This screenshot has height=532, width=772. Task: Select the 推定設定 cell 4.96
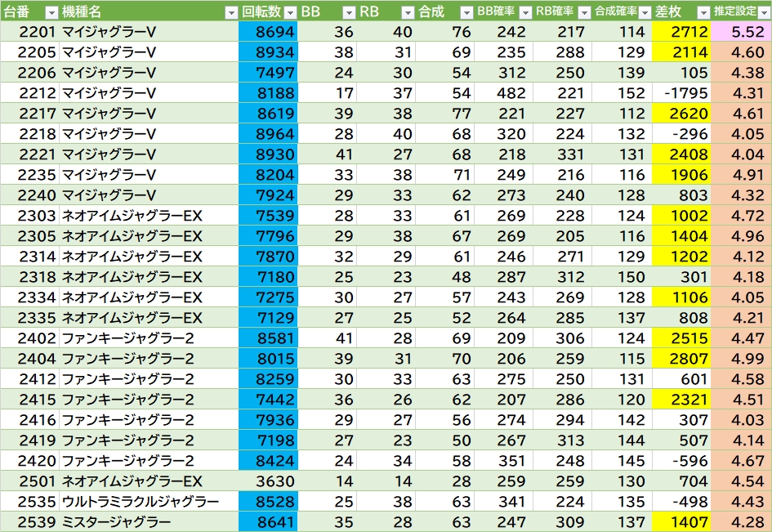click(742, 236)
